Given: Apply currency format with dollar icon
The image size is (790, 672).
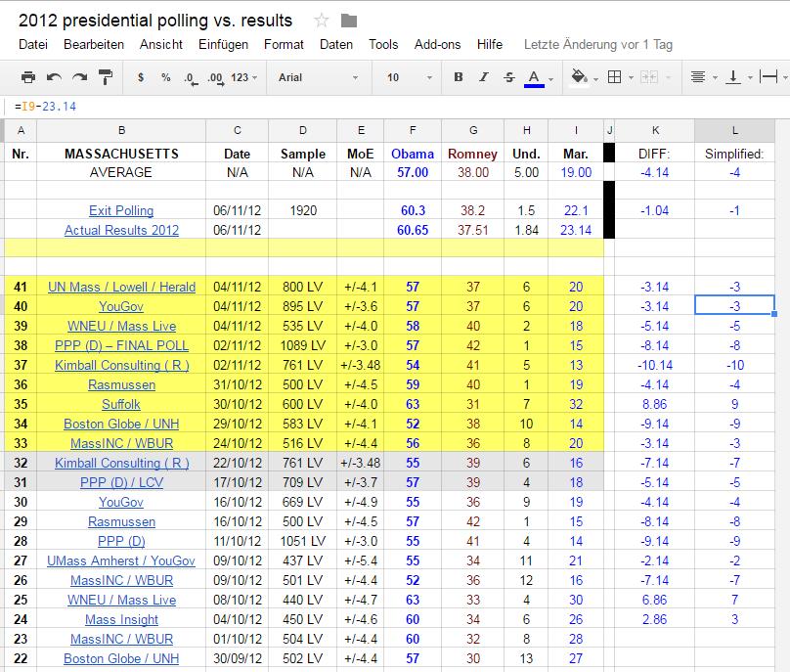Looking at the screenshot, I should [141, 77].
